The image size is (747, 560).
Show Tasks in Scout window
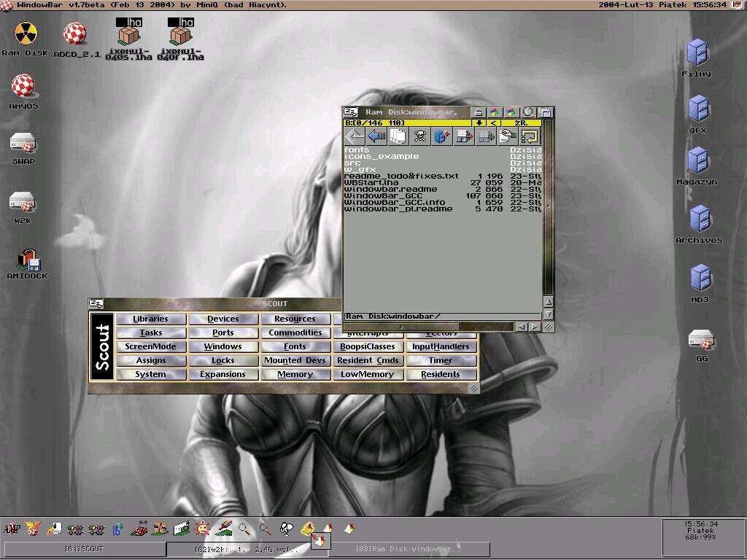click(x=150, y=332)
